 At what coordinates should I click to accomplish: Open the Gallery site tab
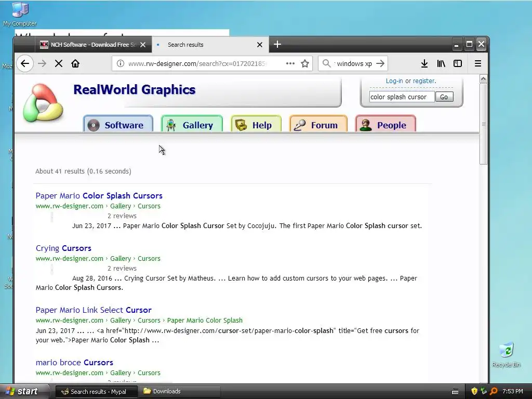[x=192, y=125]
